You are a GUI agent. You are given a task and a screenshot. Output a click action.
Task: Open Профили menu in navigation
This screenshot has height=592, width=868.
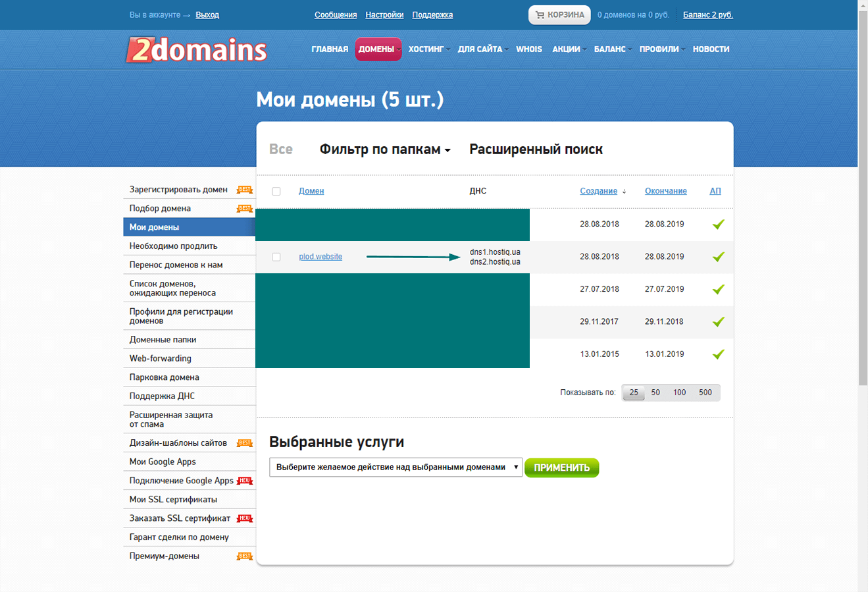[661, 49]
